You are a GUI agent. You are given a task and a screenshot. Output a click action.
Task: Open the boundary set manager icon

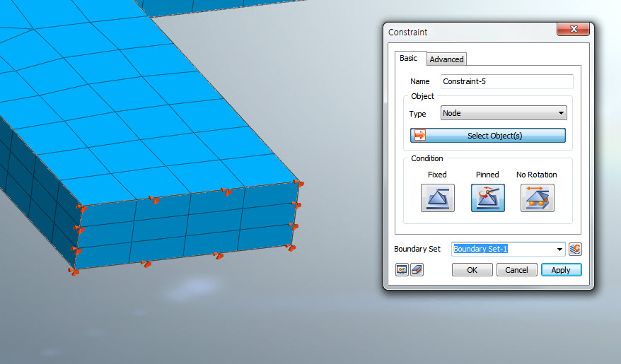pos(575,249)
